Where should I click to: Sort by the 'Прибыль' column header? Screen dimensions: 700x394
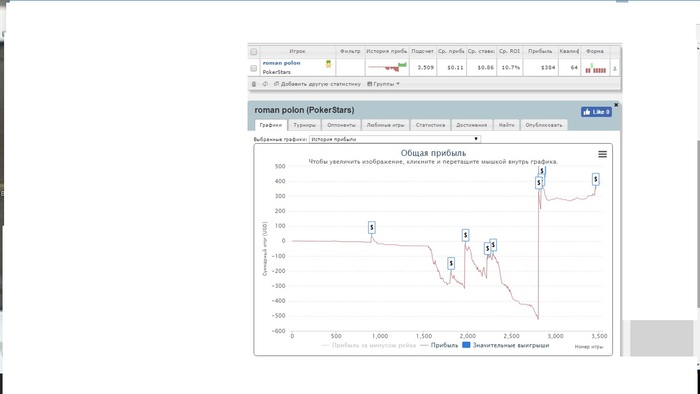click(540, 51)
